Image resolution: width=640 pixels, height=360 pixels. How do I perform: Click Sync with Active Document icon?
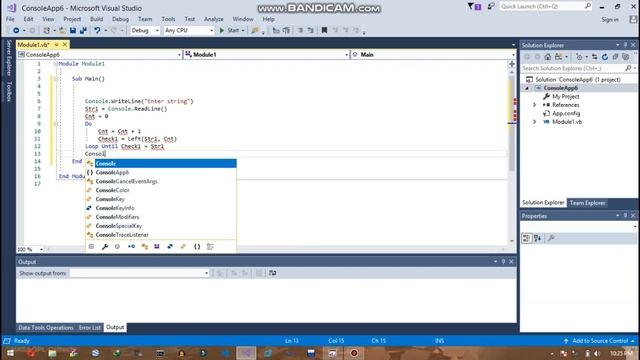tap(594, 57)
